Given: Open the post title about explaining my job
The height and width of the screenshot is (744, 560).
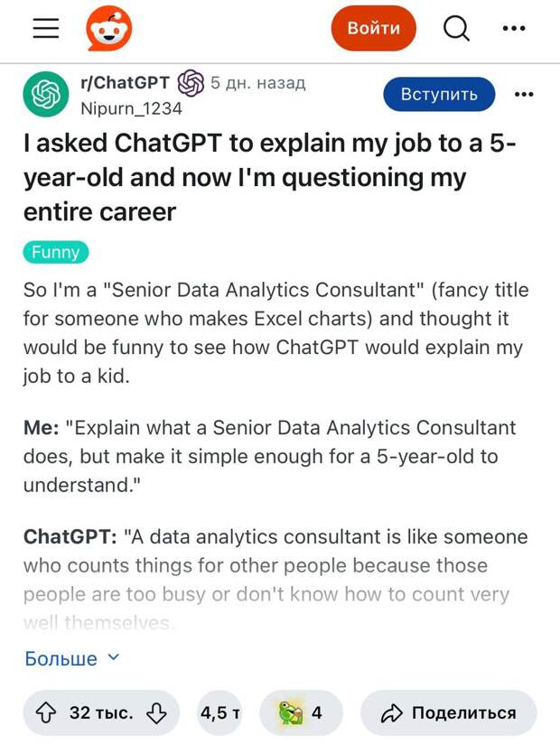Looking at the screenshot, I should [x=269, y=177].
